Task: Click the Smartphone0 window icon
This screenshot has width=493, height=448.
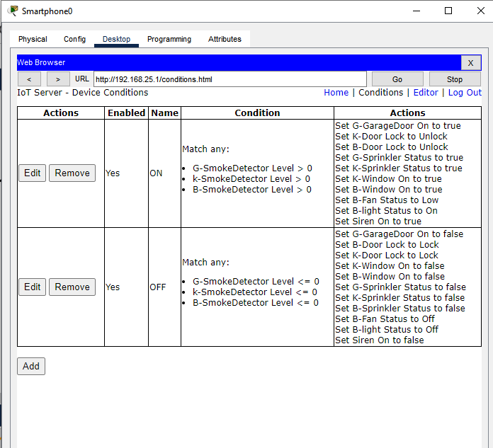Action: tap(13, 11)
